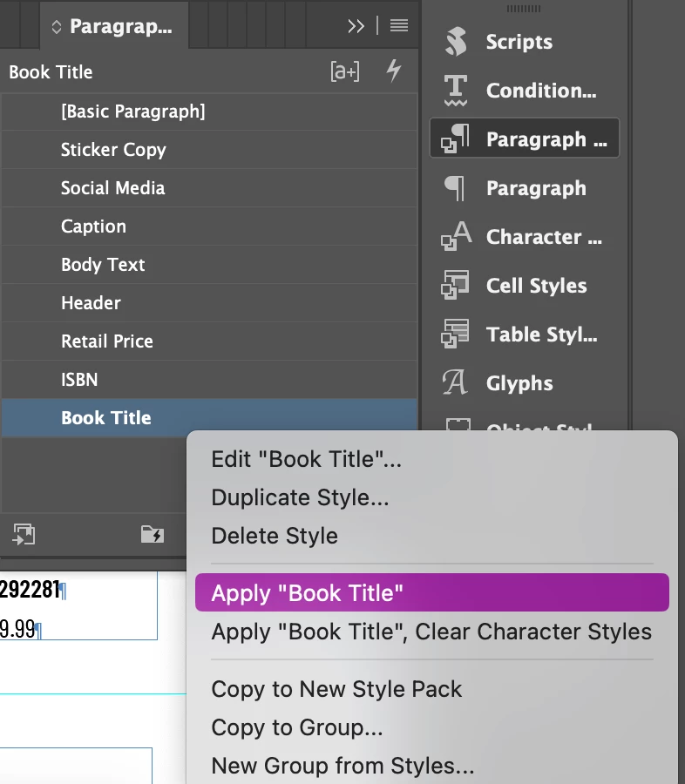Screen dimensions: 685x784
Task: Click Apply "Book Title" menu entry
Action: (x=431, y=592)
